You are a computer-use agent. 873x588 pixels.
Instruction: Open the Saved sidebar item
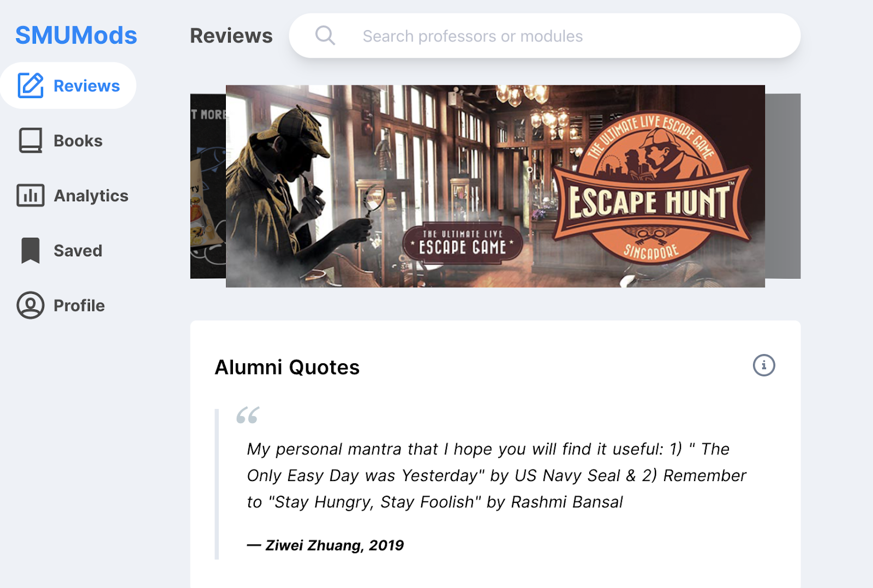[61, 250]
